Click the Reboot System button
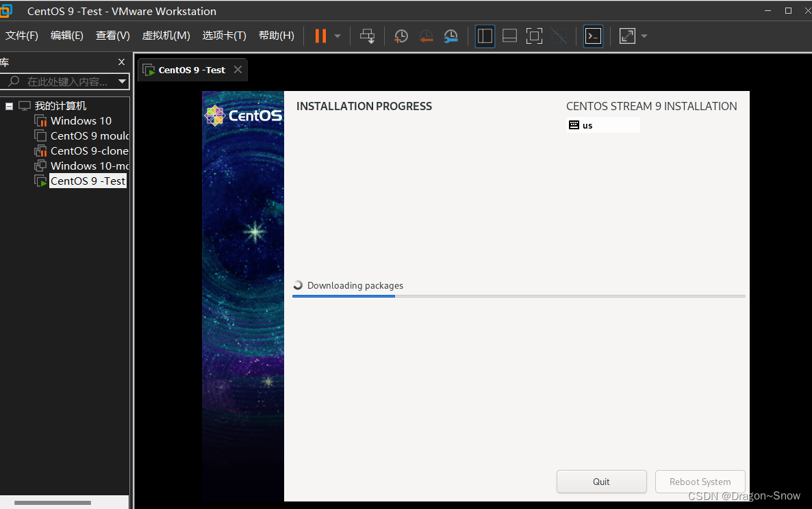Viewport: 812px width, 509px height. [700, 482]
